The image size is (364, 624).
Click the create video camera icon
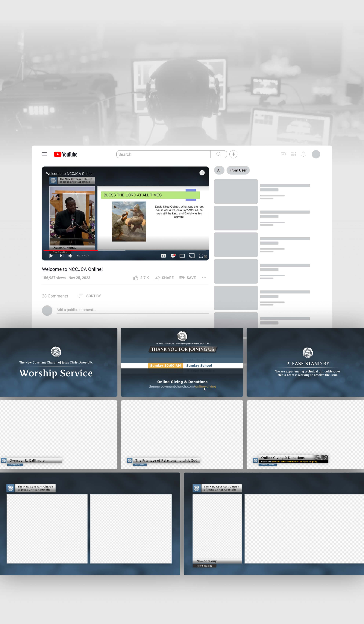click(284, 154)
